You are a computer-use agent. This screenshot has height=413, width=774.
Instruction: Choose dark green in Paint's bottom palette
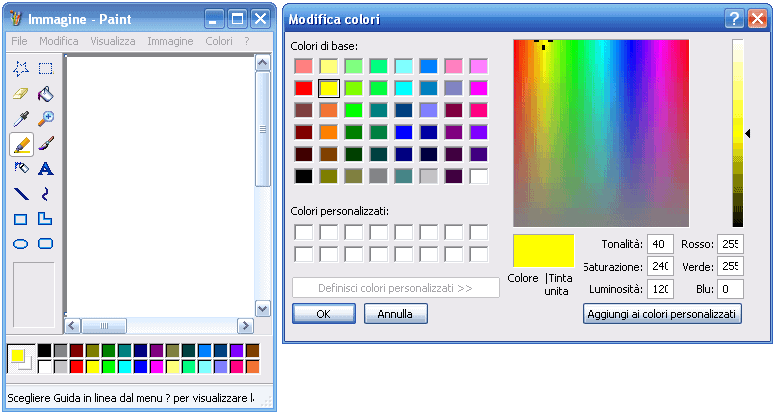pyautogui.click(x=109, y=351)
